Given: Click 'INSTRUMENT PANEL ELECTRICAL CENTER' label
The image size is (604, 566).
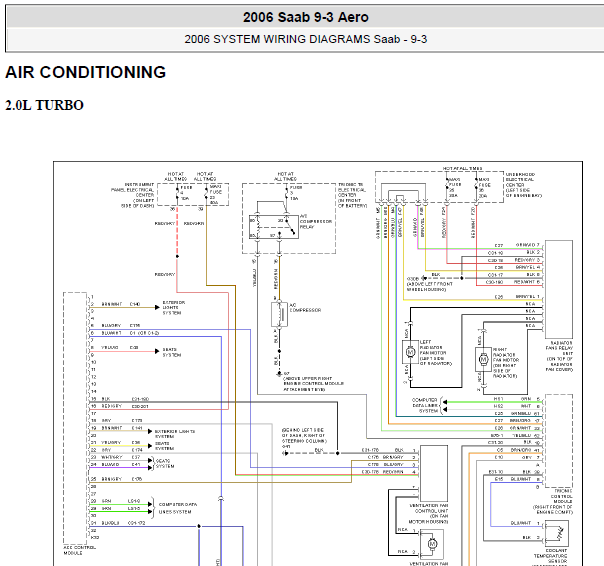Looking at the screenshot, I should tap(133, 195).
